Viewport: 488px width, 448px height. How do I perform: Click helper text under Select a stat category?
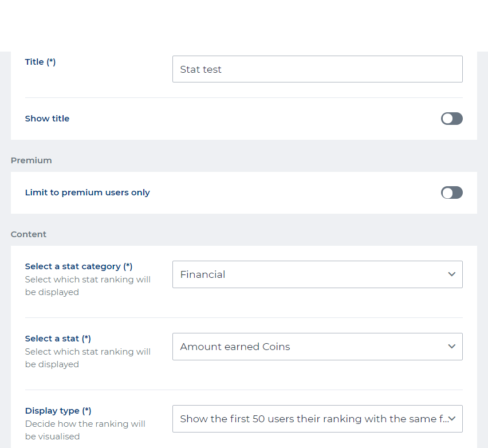pos(87,286)
